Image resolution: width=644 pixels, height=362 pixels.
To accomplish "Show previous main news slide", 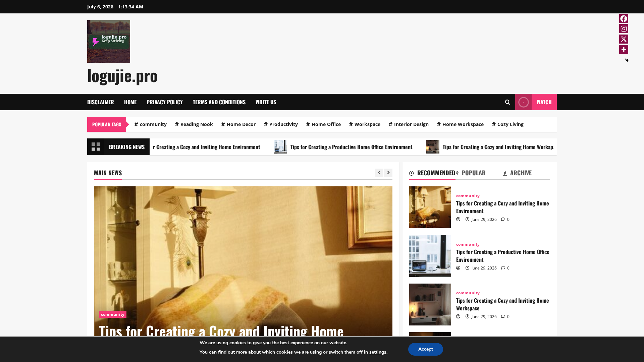I will tap(379, 173).
